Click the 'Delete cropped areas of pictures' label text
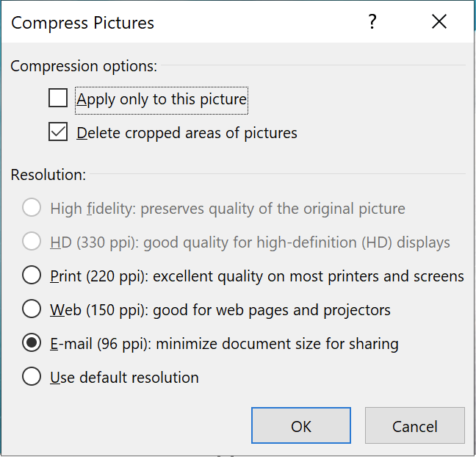 pyautogui.click(x=187, y=133)
